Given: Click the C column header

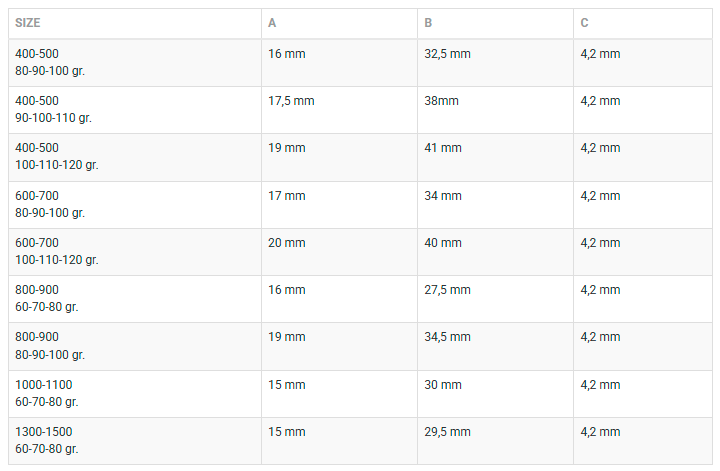Looking at the screenshot, I should pos(584,23).
